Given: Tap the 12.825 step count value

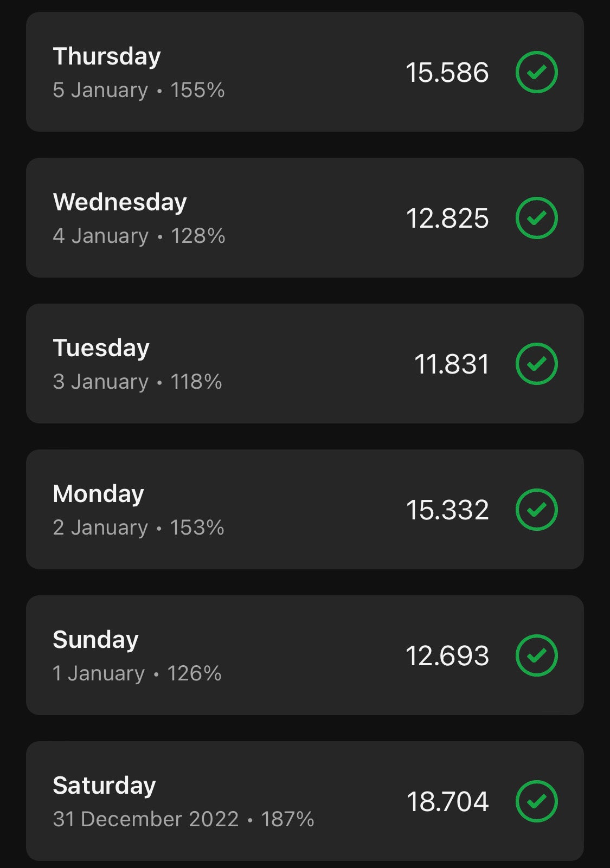Looking at the screenshot, I should (x=447, y=218).
